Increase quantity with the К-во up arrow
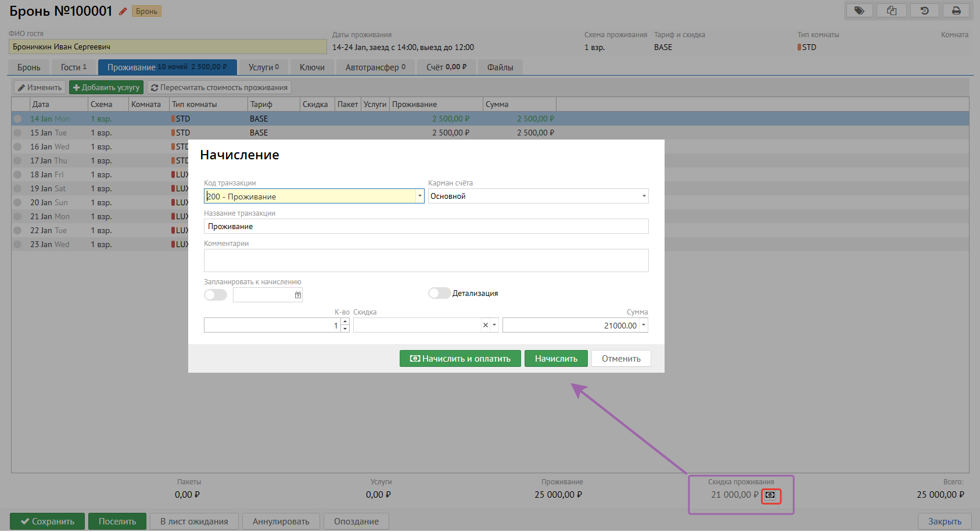 345,322
